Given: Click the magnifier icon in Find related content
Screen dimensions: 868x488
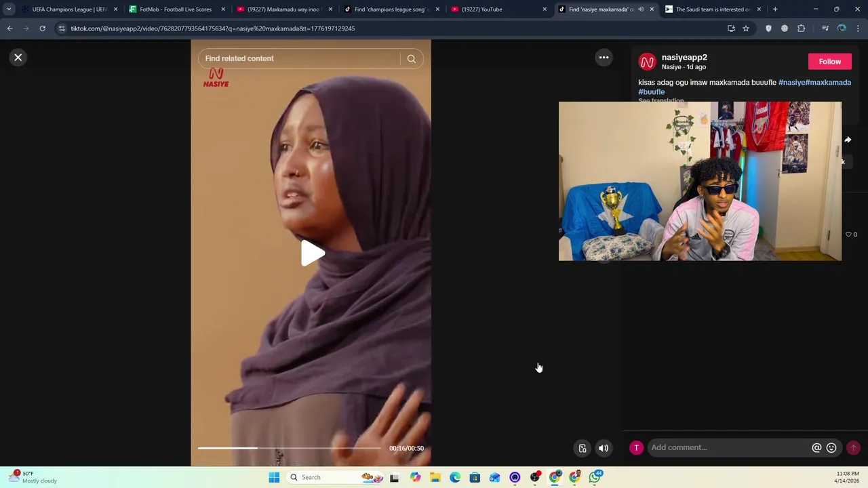Looking at the screenshot, I should pyautogui.click(x=412, y=58).
